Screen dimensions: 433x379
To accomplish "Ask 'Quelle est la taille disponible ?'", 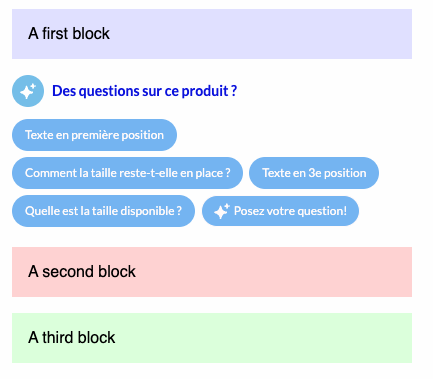I will tap(103, 211).
